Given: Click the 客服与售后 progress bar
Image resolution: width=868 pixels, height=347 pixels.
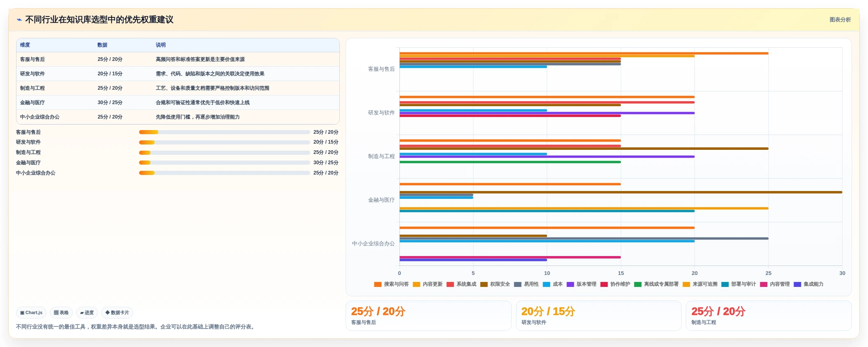Looking at the screenshot, I should [x=225, y=132].
